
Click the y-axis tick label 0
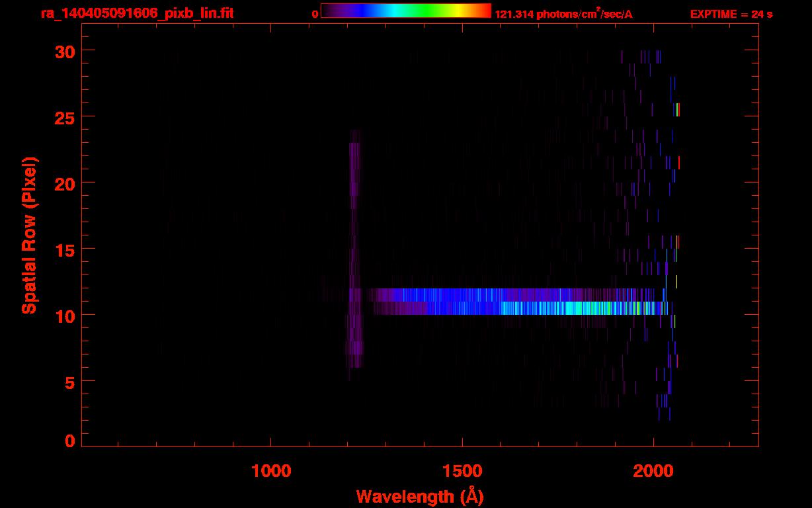click(x=70, y=441)
